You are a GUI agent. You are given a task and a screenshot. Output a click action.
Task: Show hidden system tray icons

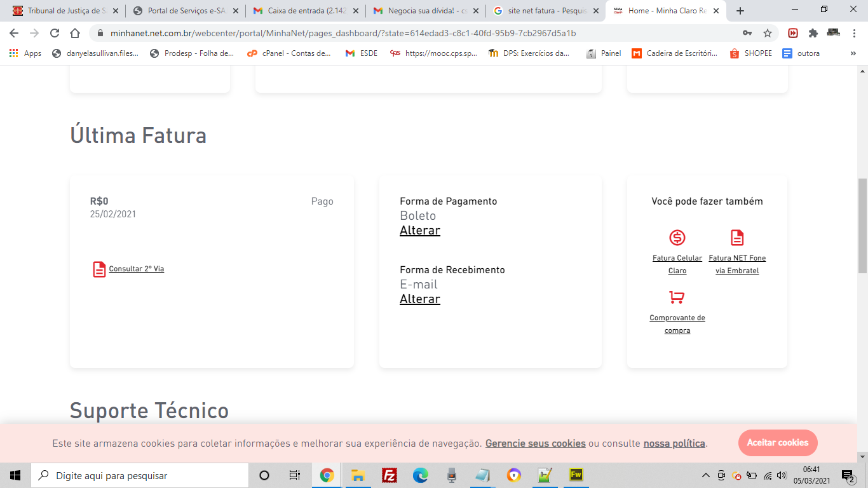click(x=705, y=475)
